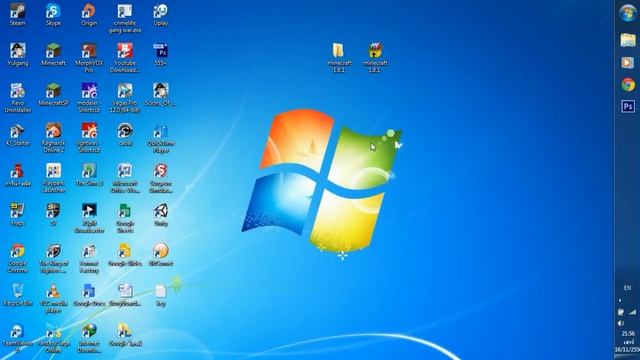This screenshot has height=360, width=640.
Task: Click the network signal tray icon
Action: 632,312
